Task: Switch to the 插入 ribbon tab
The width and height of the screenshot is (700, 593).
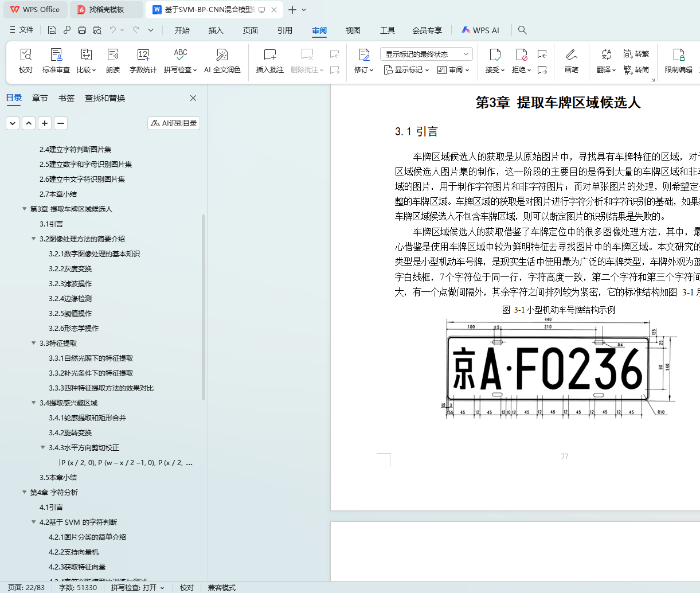Action: [216, 30]
